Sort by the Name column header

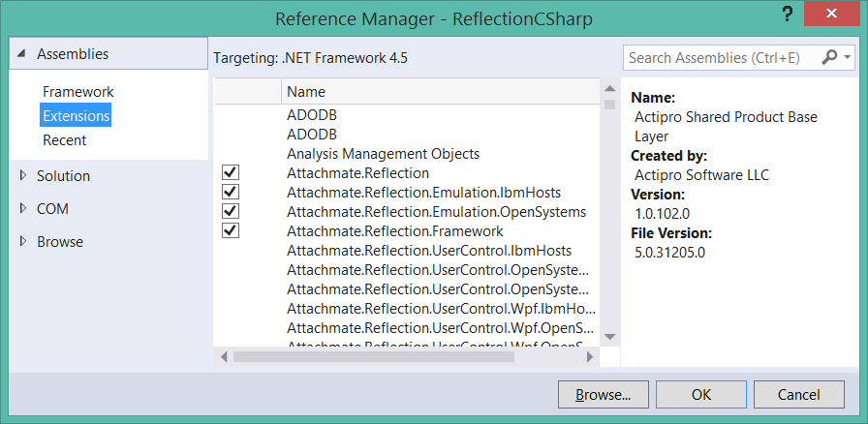440,91
